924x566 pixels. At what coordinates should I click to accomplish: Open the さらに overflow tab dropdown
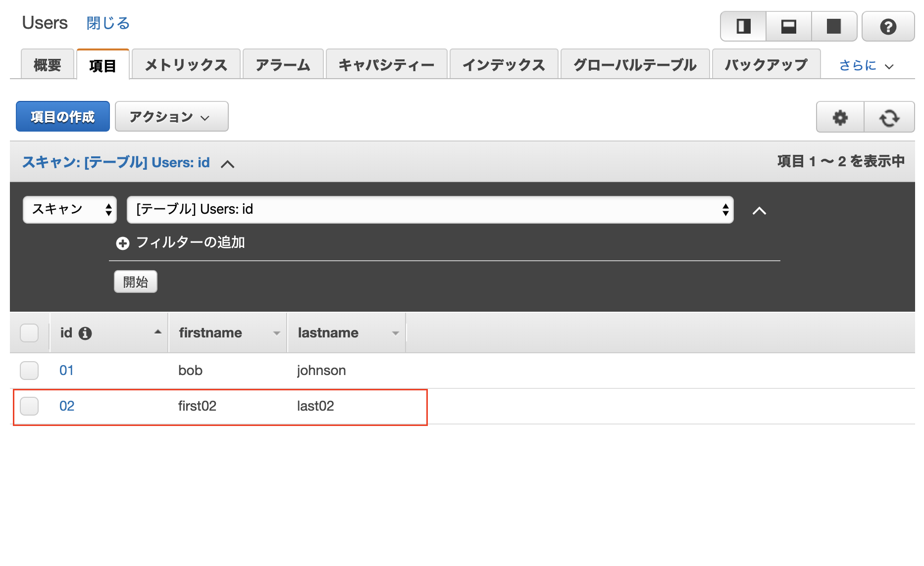click(x=865, y=65)
